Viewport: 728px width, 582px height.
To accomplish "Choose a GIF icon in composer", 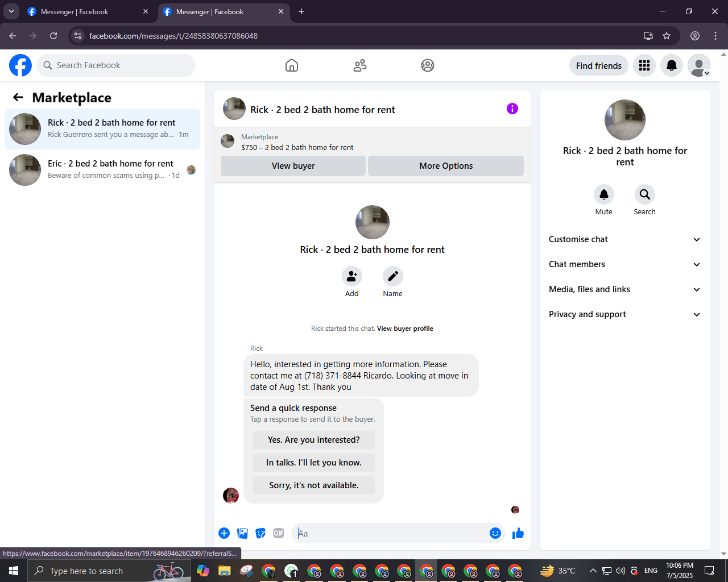I will [x=279, y=533].
